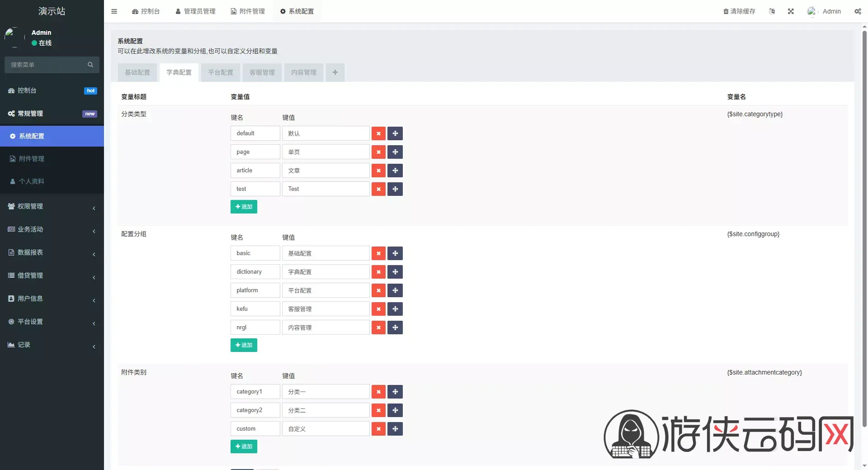Click the search icon in sidebar menu search
The width and height of the screenshot is (868, 470).
(x=90, y=65)
